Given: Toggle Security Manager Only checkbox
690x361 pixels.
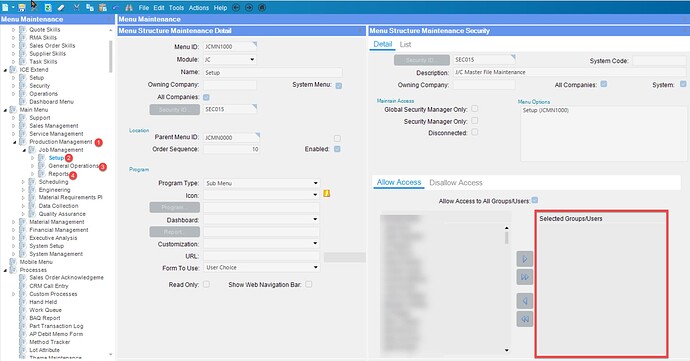Looking at the screenshot, I should pyautogui.click(x=474, y=121).
